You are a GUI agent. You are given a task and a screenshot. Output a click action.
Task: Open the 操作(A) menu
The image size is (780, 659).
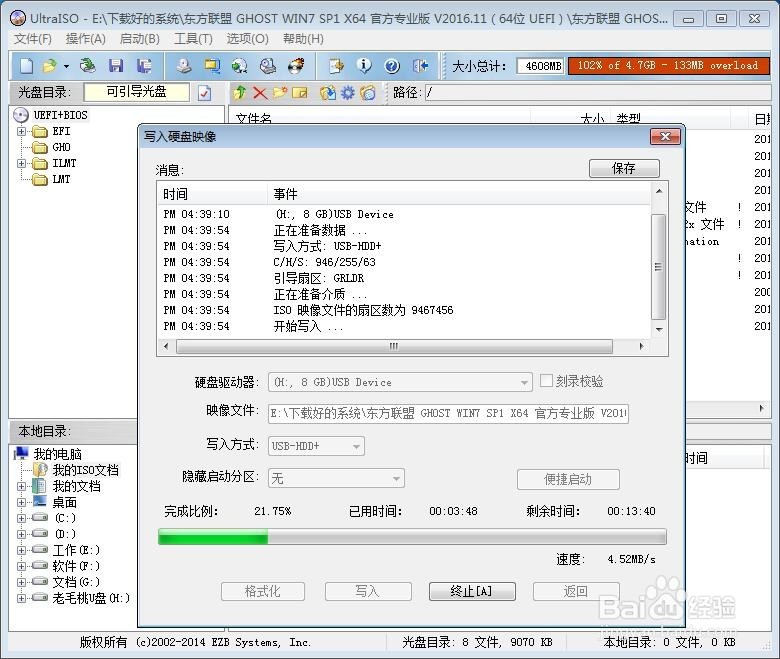click(x=86, y=39)
